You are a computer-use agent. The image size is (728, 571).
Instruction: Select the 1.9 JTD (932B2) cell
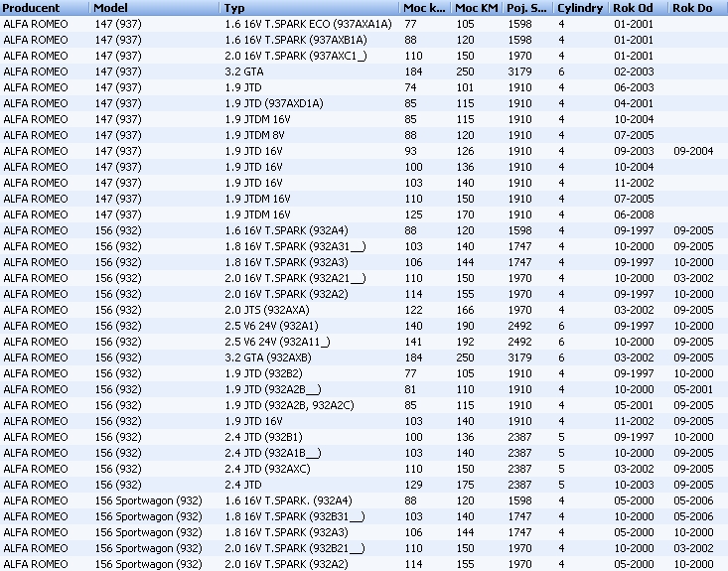pyautogui.click(x=264, y=373)
